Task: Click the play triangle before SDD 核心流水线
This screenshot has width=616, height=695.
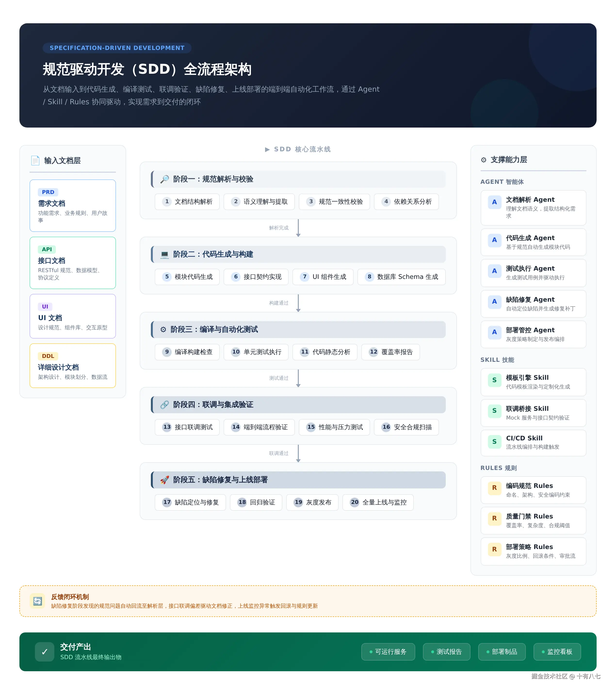Action: click(x=267, y=149)
